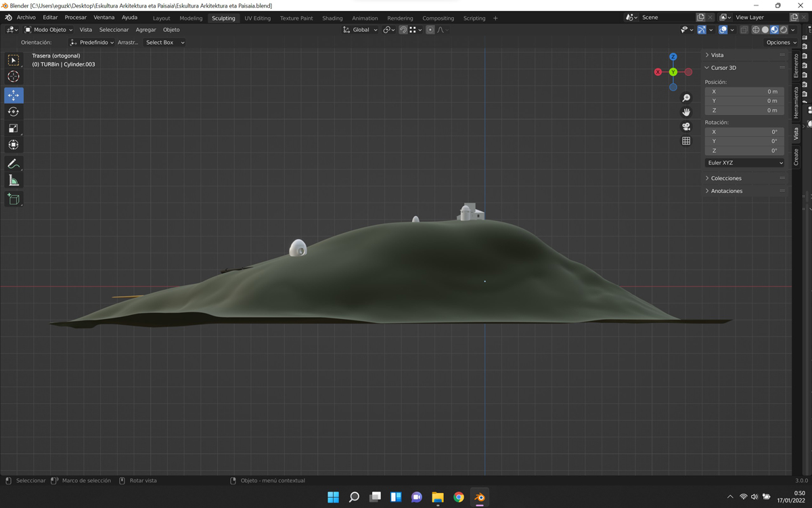Image resolution: width=812 pixels, height=508 pixels.
Task: Open the UV Editing workspace tab
Action: click(257, 18)
